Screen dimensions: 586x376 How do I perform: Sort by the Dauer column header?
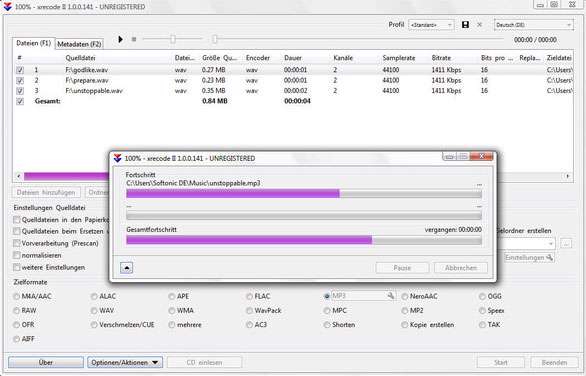tap(293, 58)
